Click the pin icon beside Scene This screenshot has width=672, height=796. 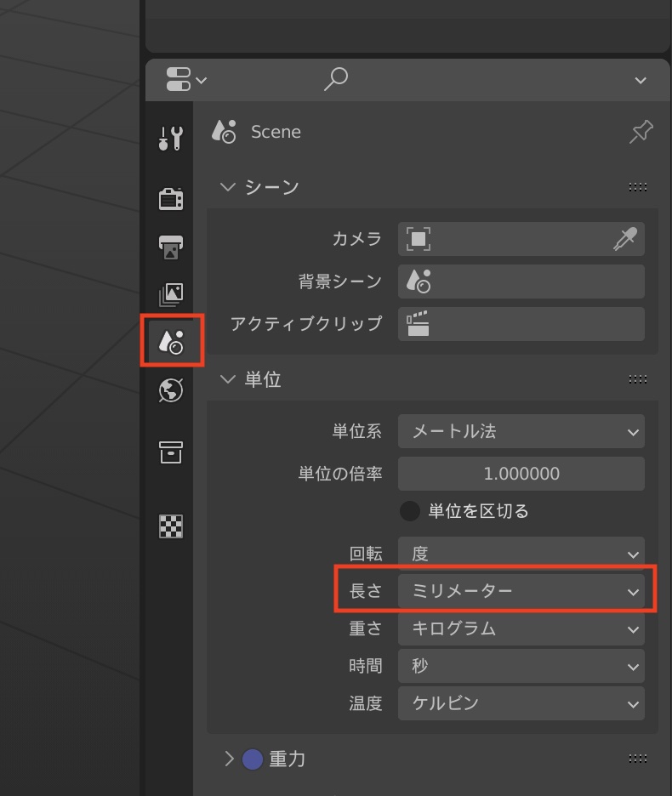click(641, 132)
